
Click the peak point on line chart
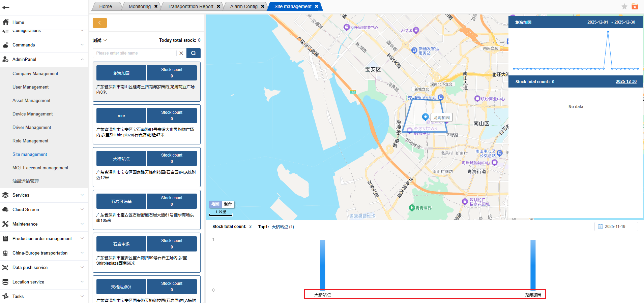click(608, 32)
